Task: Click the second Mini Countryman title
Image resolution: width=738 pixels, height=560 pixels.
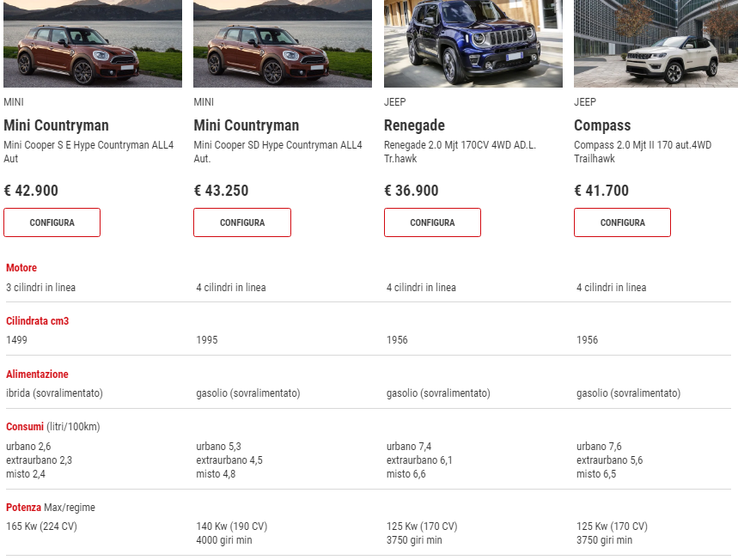Action: point(247,125)
